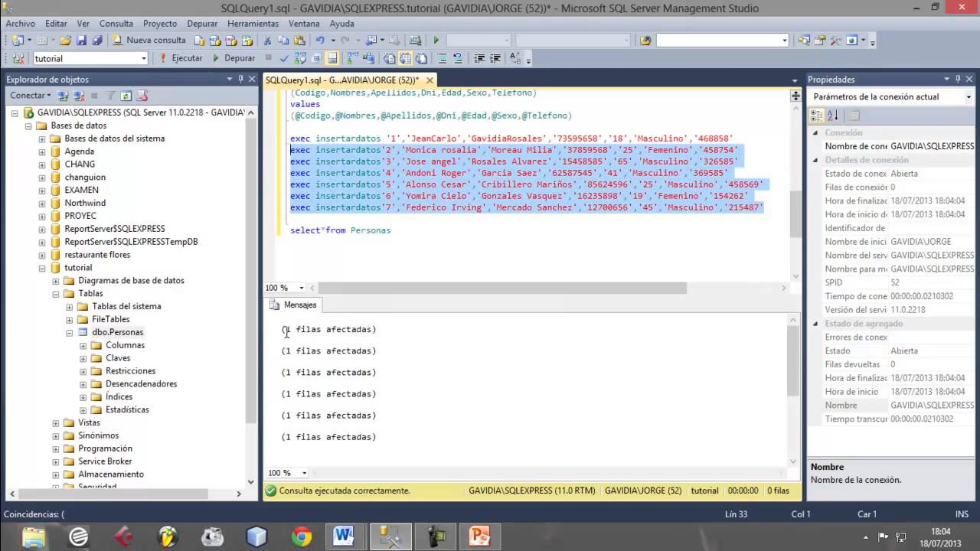
Task: Open the Ventana menu
Action: click(304, 24)
